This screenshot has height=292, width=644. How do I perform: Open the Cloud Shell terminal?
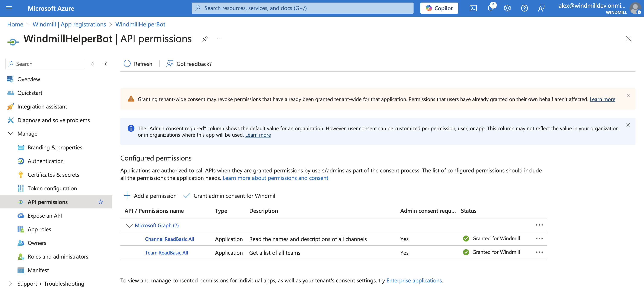(473, 8)
